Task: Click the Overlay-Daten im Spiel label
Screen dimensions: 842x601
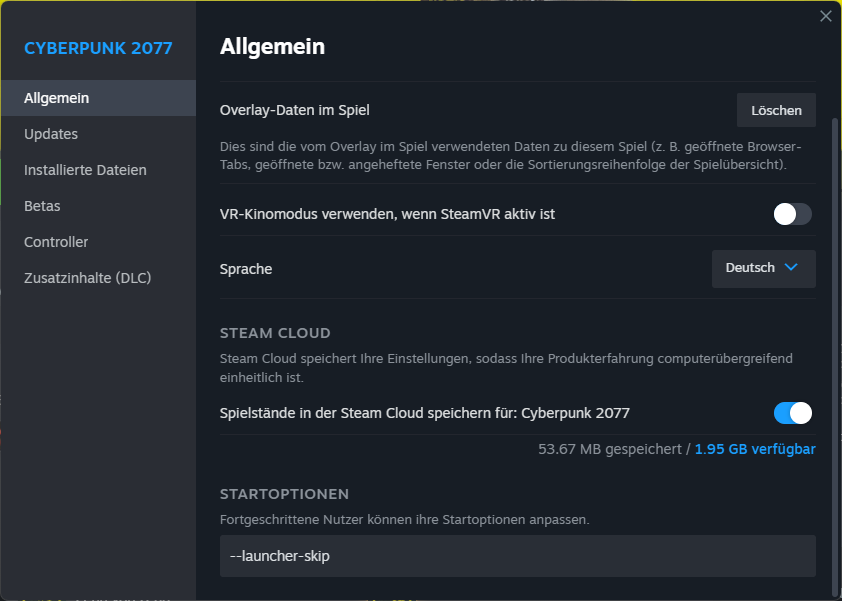Action: 294,110
